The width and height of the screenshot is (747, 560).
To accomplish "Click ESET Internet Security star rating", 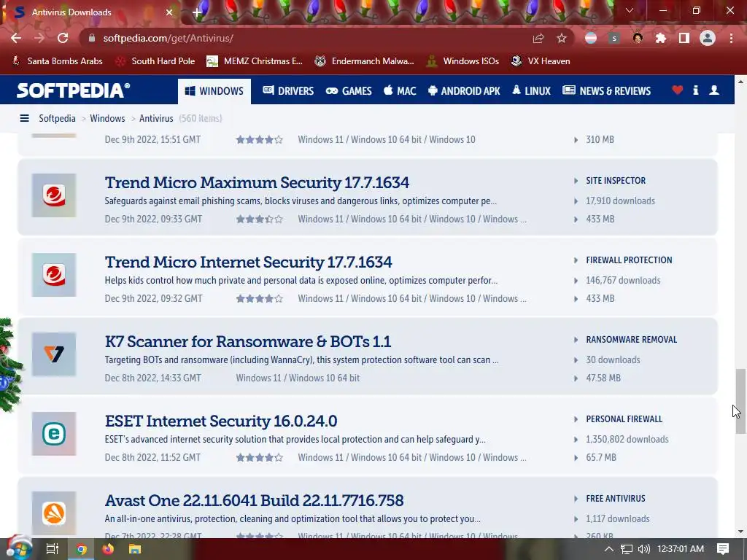I will click(259, 458).
